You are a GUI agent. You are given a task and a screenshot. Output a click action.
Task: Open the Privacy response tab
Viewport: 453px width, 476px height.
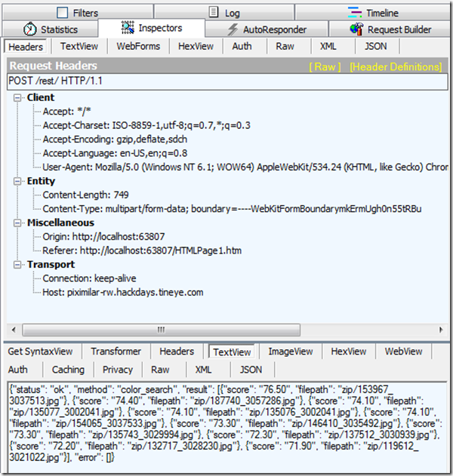(x=118, y=370)
